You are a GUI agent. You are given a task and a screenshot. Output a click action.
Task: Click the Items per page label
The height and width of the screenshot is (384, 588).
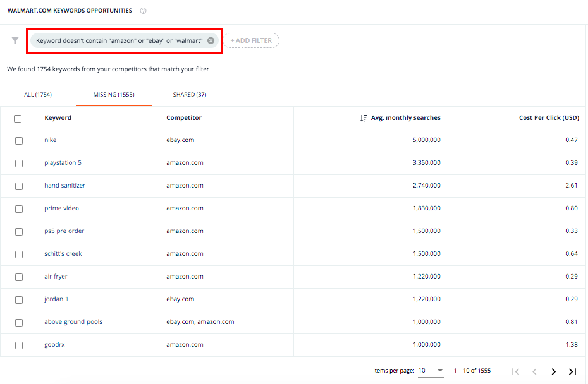point(394,371)
